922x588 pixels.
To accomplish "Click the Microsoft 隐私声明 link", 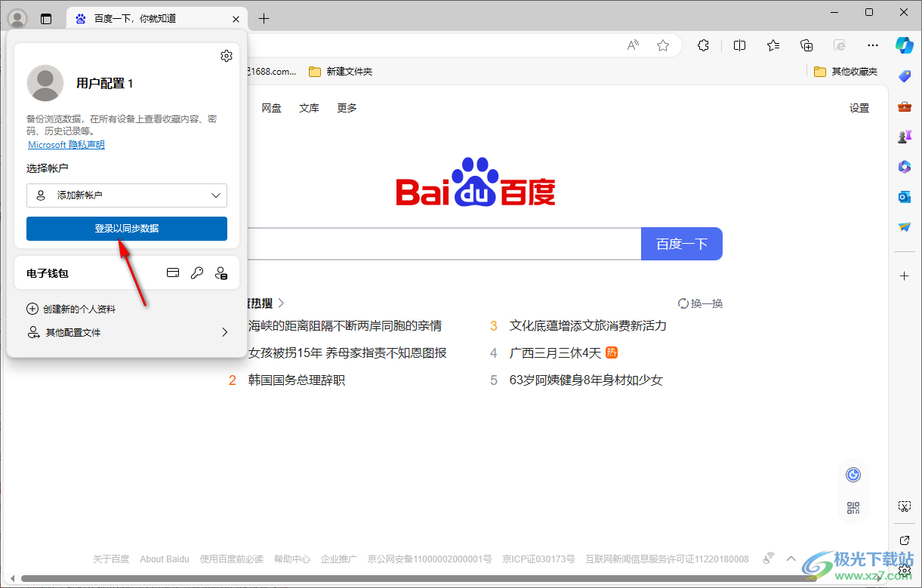I will coord(66,144).
